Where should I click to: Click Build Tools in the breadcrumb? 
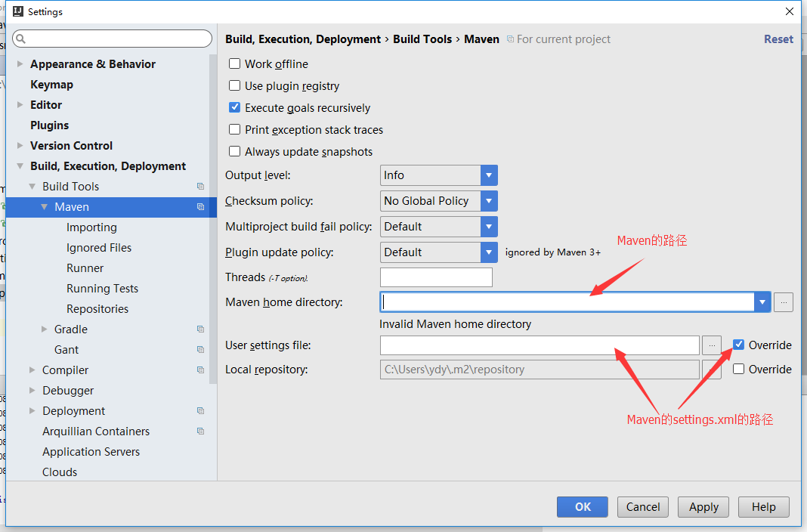click(x=422, y=39)
